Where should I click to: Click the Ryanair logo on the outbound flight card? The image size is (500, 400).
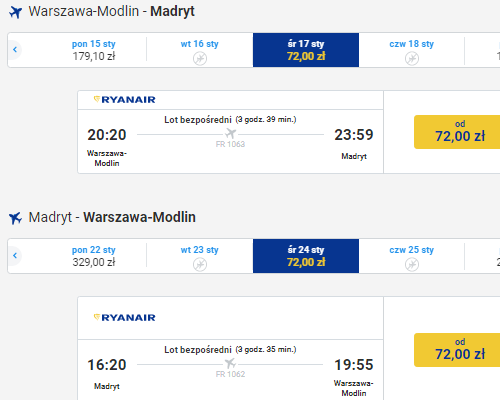click(x=125, y=99)
